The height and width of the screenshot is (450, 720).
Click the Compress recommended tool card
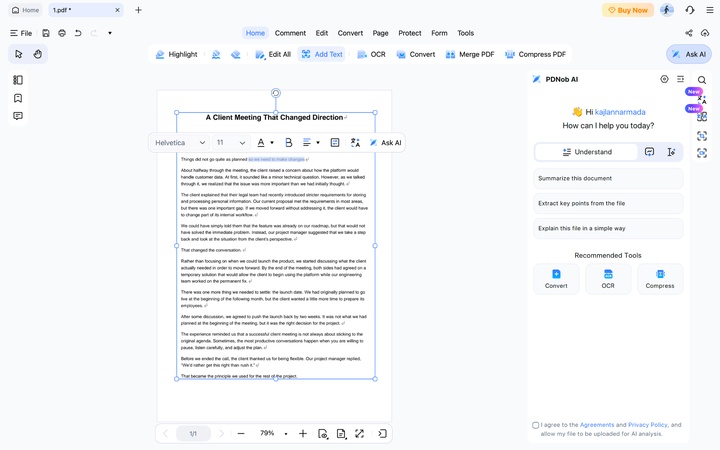click(660, 279)
